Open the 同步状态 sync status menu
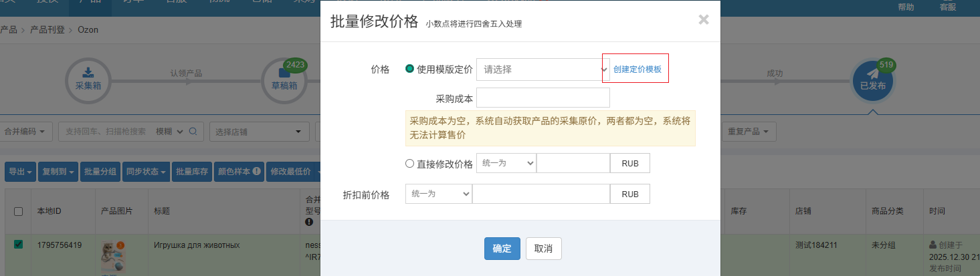This screenshot has height=276, width=980. 145,172
